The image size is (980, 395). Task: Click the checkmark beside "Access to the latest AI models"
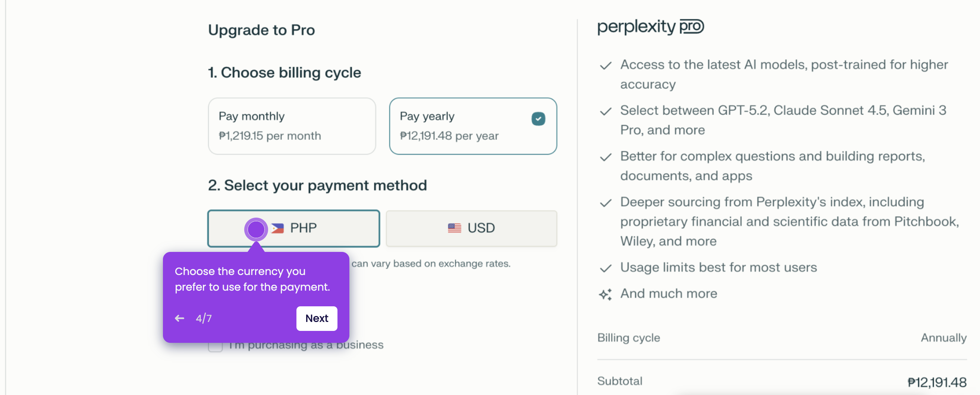pos(605,66)
